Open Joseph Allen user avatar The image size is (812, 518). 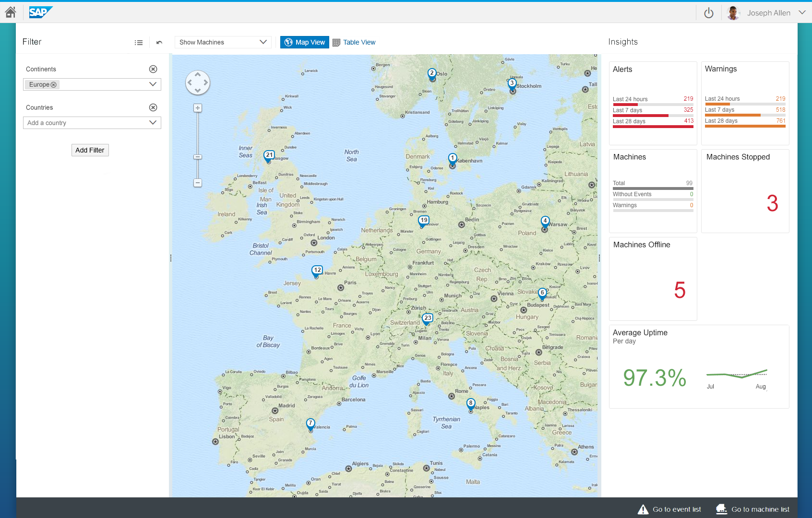(x=733, y=13)
